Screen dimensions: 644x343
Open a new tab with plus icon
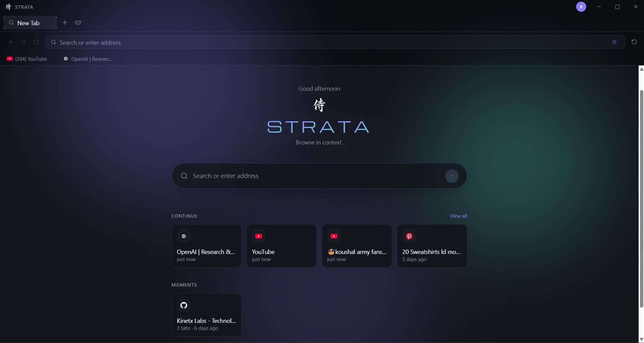[x=65, y=23]
